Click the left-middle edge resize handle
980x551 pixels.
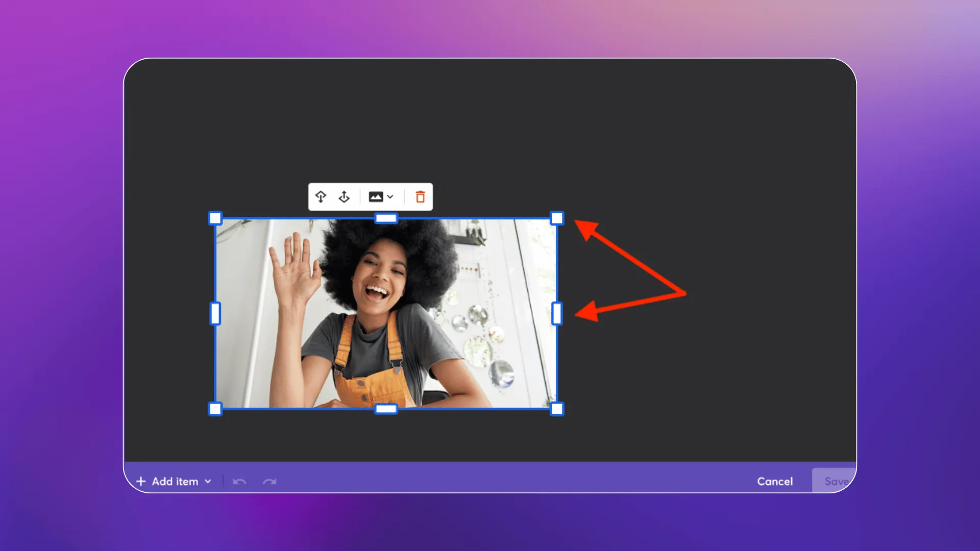point(215,313)
